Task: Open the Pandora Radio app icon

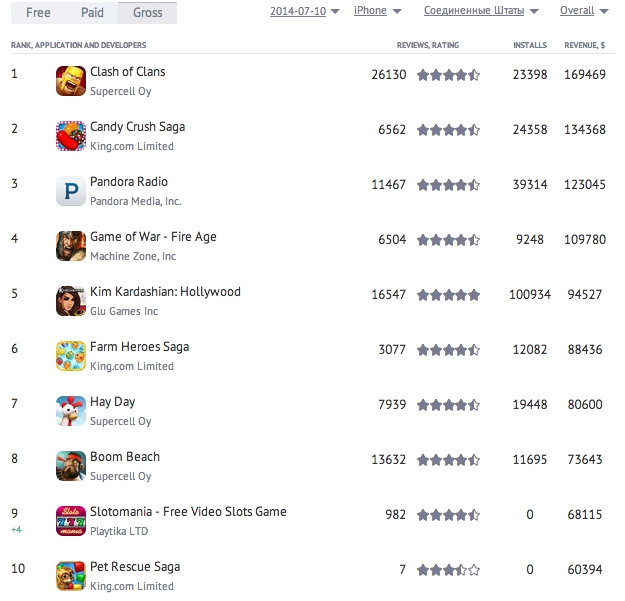Action: tap(70, 190)
